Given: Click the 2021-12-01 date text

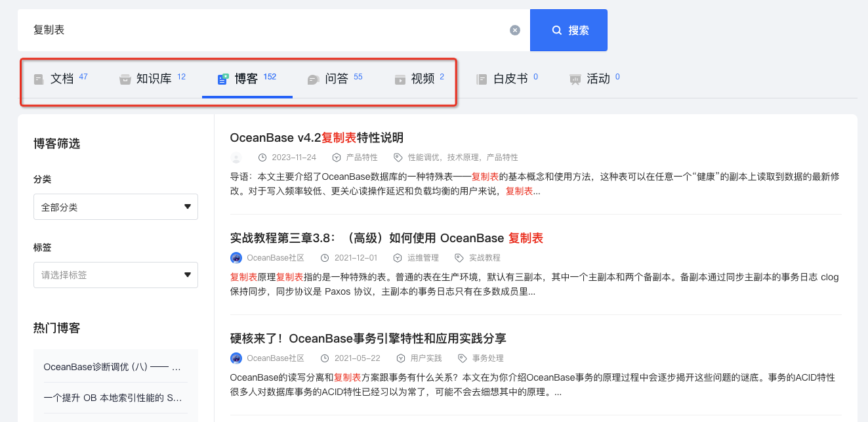Looking at the screenshot, I should 356,258.
